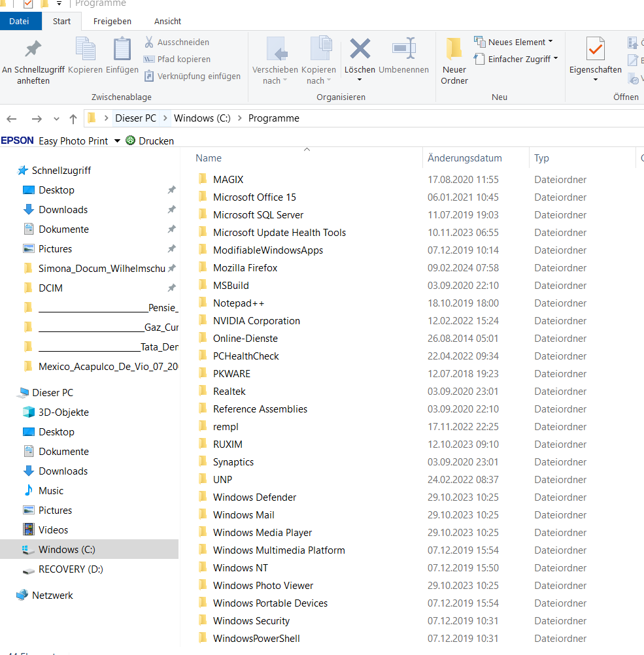The width and height of the screenshot is (644, 655).
Task: Go up one folder level
Action: coord(73,119)
